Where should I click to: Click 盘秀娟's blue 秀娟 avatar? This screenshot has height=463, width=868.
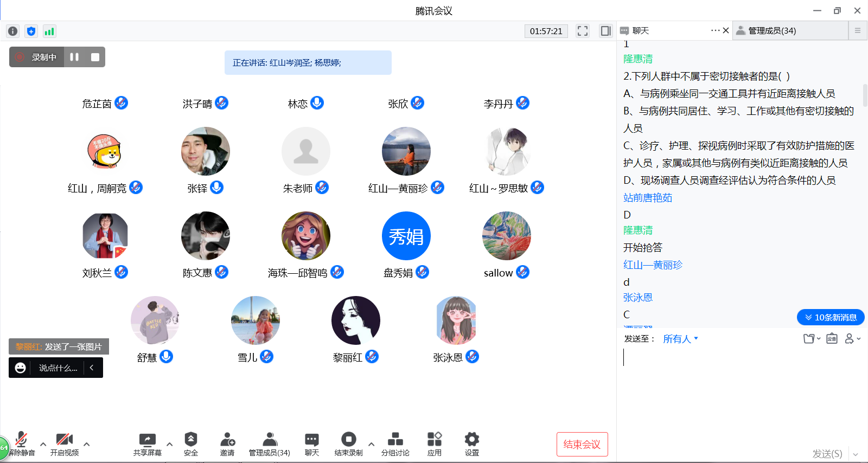click(x=406, y=236)
